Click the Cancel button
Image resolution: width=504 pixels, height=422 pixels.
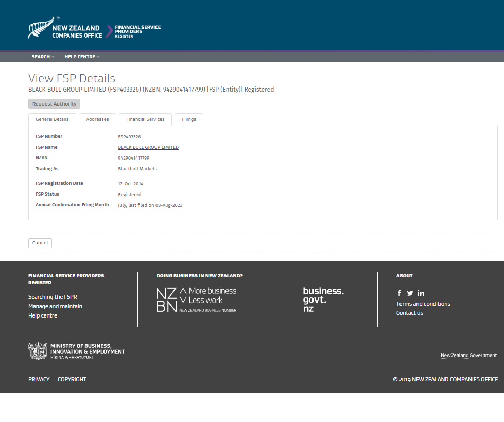pyautogui.click(x=40, y=243)
